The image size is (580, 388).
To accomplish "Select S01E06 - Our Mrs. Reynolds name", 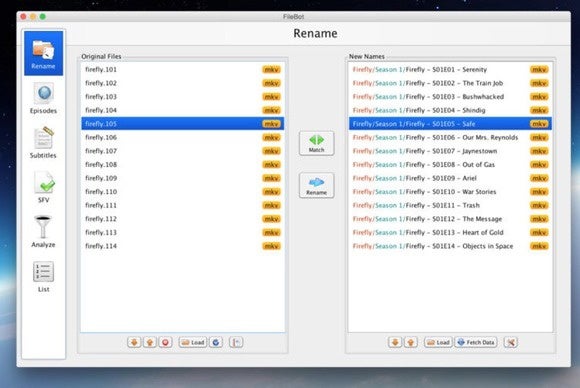I will [450, 137].
